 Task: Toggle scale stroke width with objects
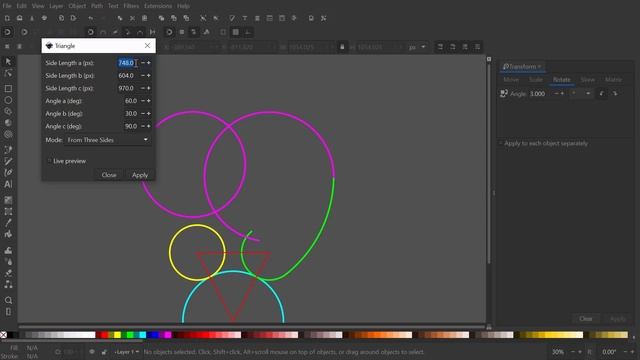(440, 47)
